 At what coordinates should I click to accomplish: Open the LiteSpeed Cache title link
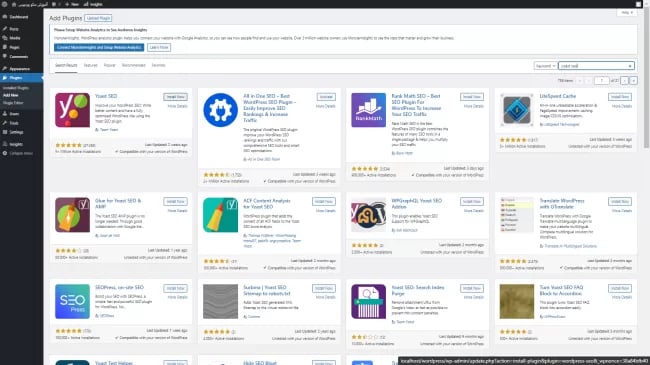tap(558, 96)
